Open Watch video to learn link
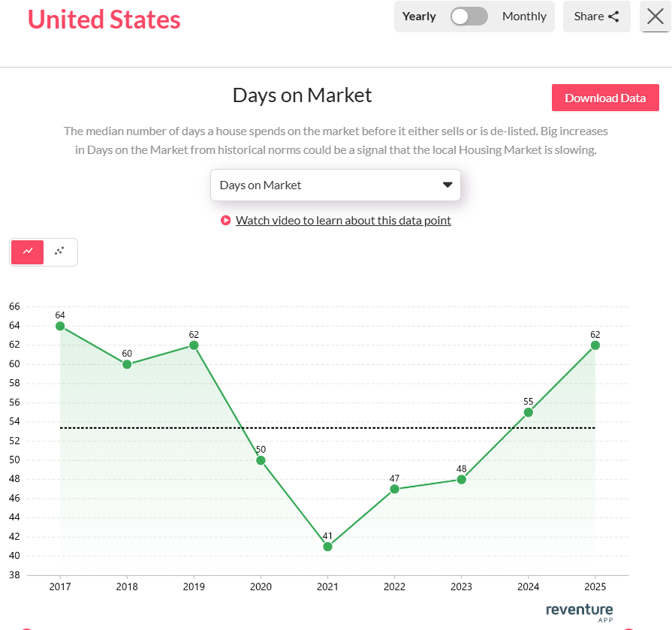Image resolution: width=672 pixels, height=630 pixels. (x=343, y=220)
